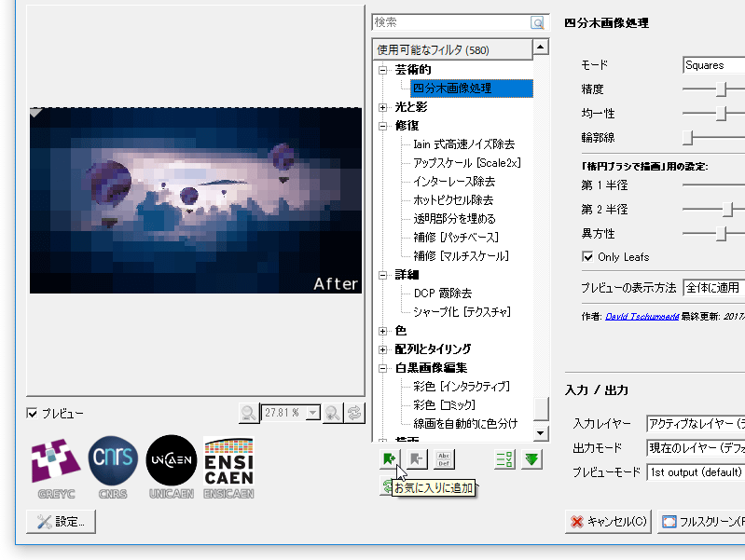Select the DCP 霞除去 filter

coord(442,294)
